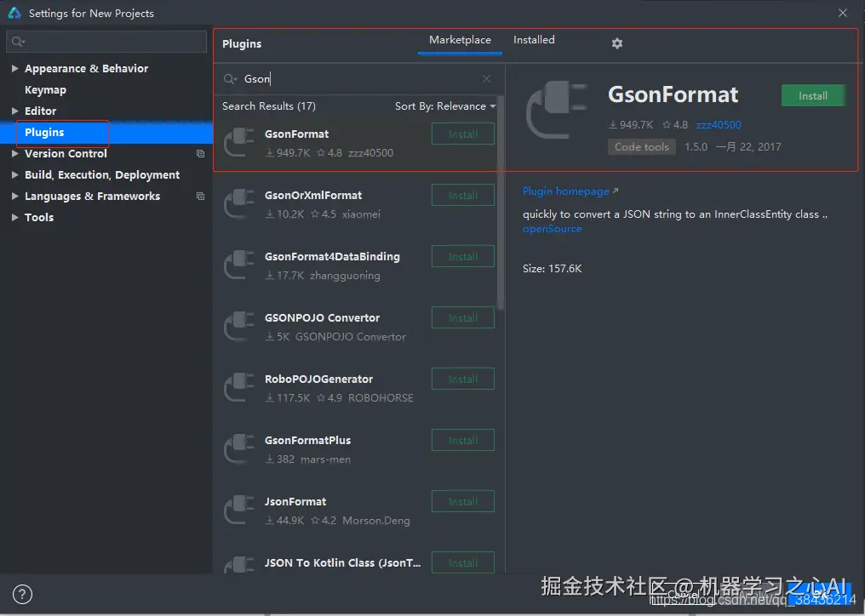Viewport: 865px width, 616px height.
Task: Click the GsonFormat4DataBinding plugin icon
Action: click(x=239, y=265)
